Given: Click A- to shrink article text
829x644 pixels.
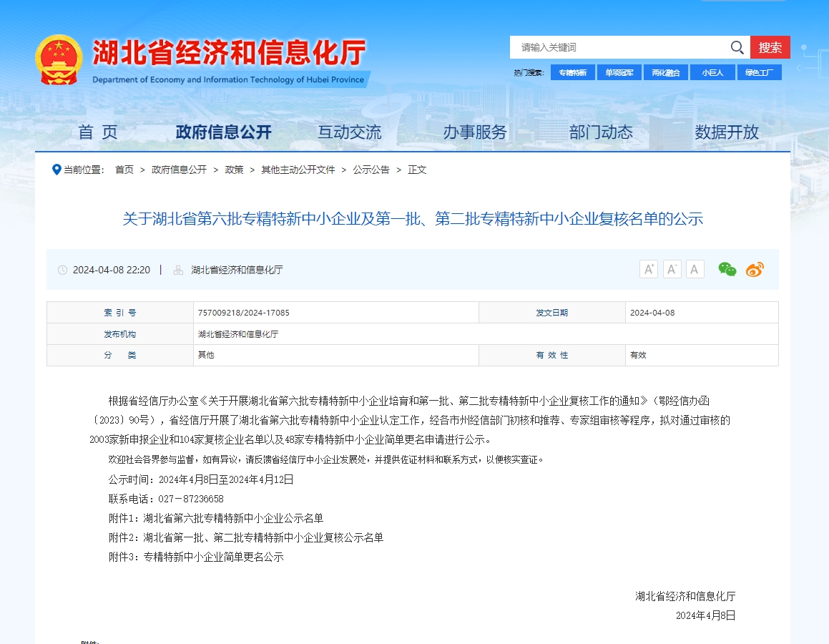Looking at the screenshot, I should [x=671, y=268].
